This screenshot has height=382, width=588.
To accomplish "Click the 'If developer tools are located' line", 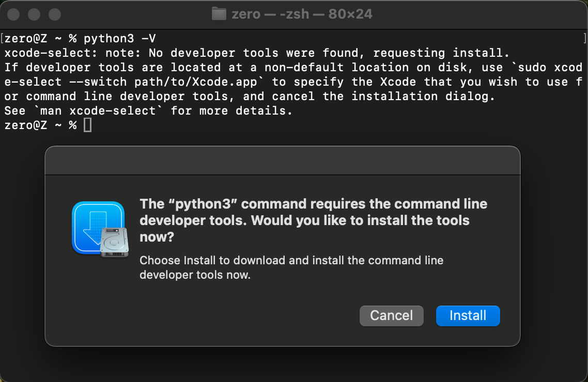I will point(293,68).
